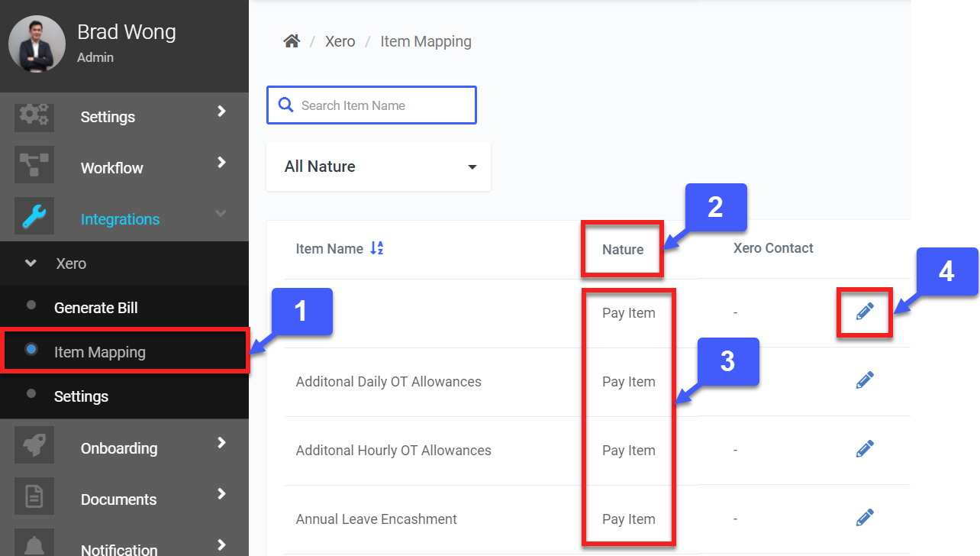Select Item Mapping in sidebar

pos(99,352)
